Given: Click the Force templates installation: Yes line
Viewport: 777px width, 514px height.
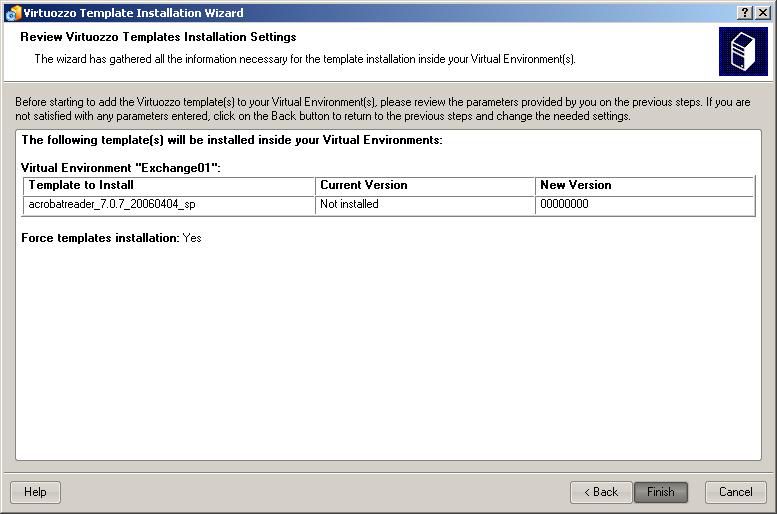Looking at the screenshot, I should (x=111, y=239).
